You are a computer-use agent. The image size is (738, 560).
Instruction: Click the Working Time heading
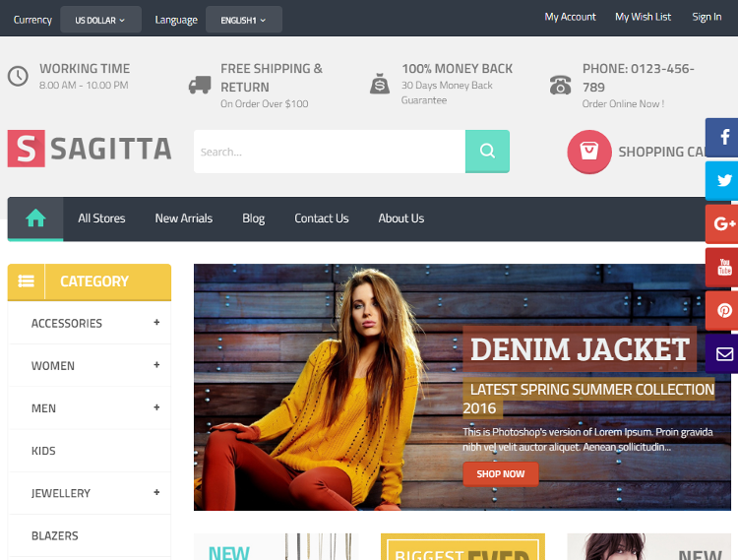click(x=85, y=69)
